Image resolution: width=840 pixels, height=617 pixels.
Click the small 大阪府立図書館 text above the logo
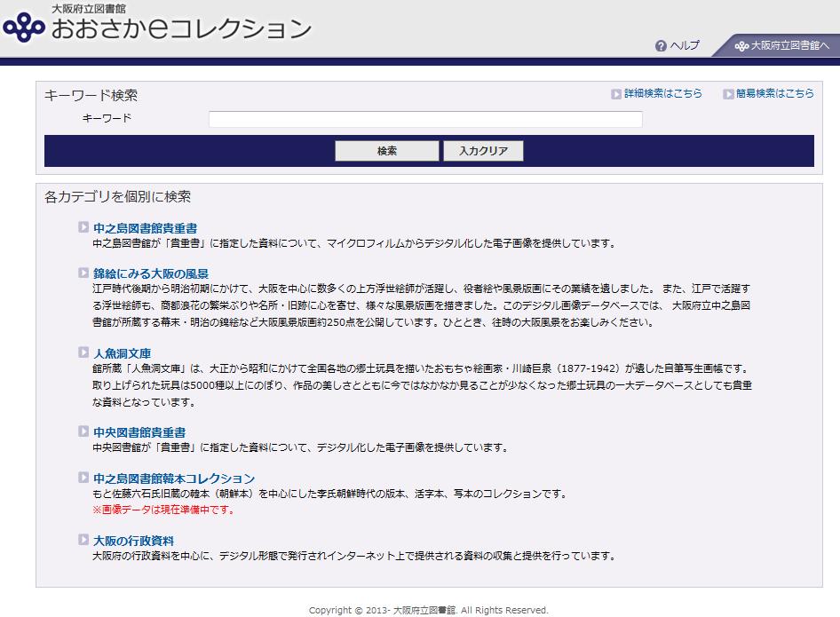[89, 9]
